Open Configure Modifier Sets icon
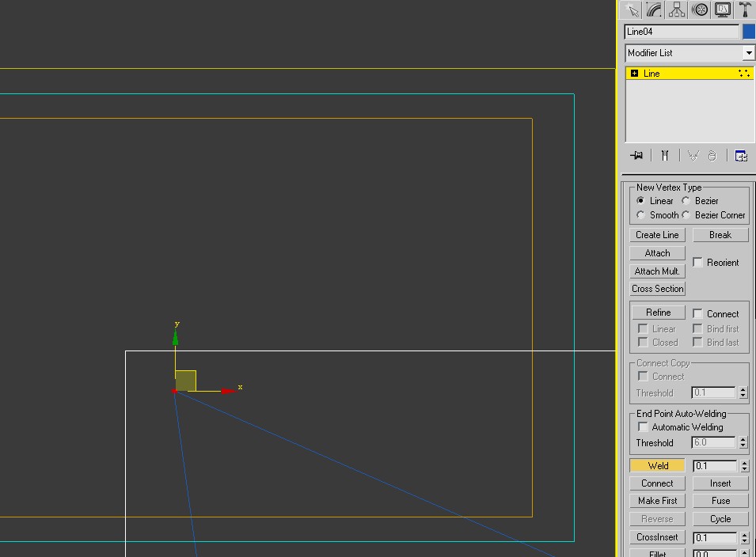 click(741, 156)
